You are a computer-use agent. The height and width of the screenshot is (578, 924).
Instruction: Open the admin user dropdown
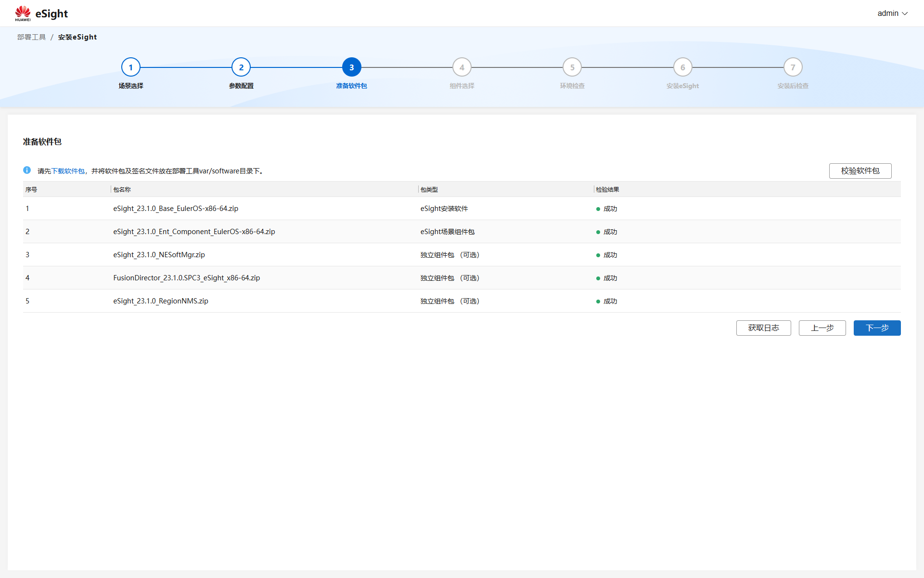[x=892, y=13]
